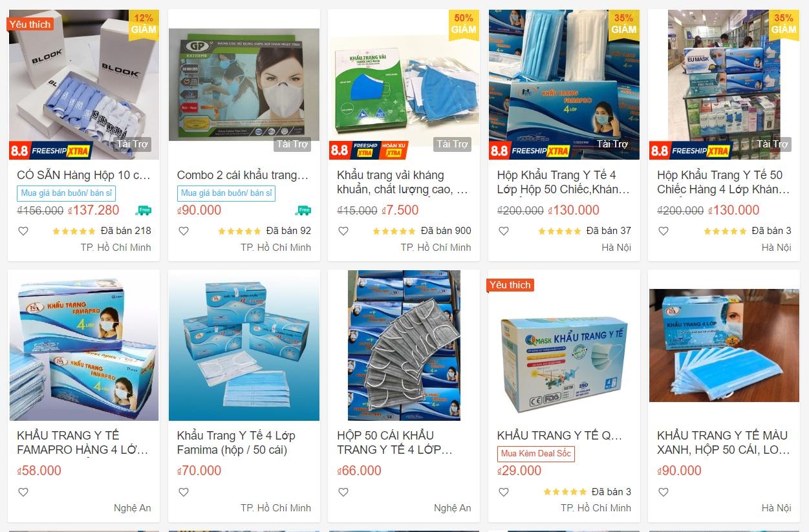Click heart icon on Famapro 58.000 listing

tap(23, 492)
